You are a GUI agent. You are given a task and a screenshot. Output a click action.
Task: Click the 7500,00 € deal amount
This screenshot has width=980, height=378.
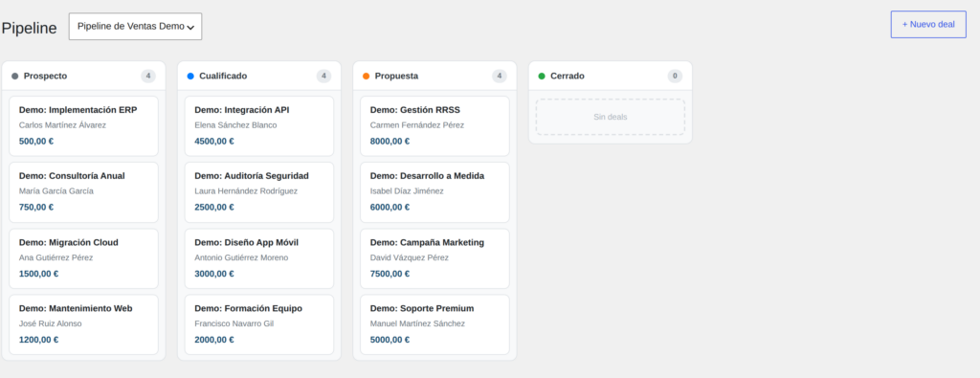tap(390, 274)
